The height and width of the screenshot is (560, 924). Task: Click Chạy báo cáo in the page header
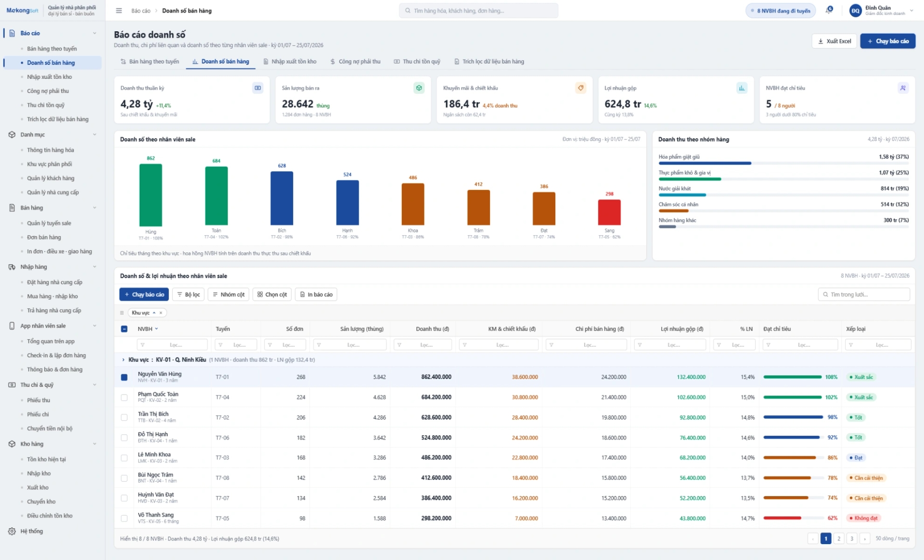[887, 41]
